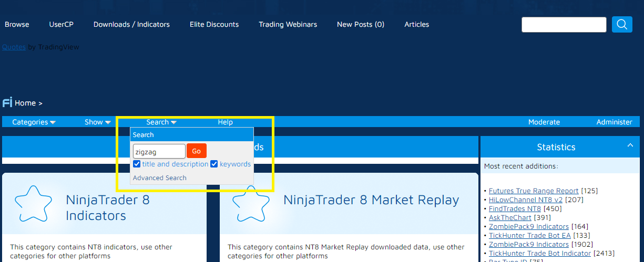The height and width of the screenshot is (262, 644).
Task: Click the Home breadcrumb link
Action: click(x=25, y=103)
